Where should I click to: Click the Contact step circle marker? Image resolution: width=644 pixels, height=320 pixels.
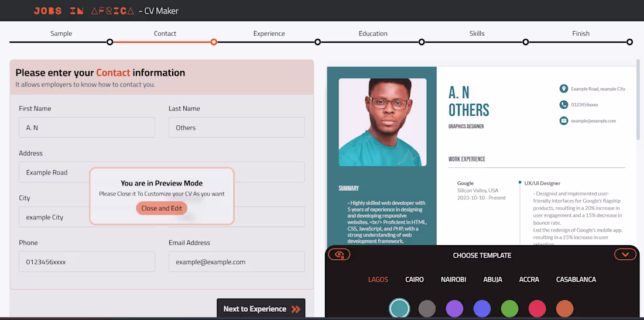214,42
